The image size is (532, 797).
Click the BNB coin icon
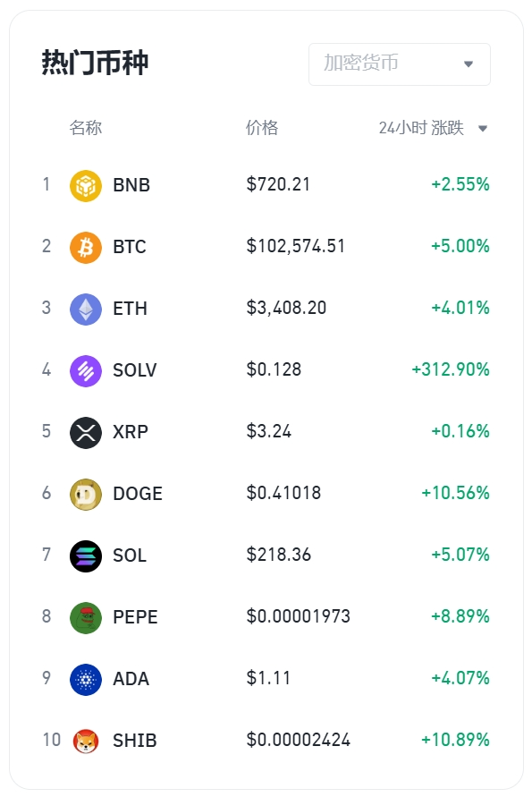85,185
